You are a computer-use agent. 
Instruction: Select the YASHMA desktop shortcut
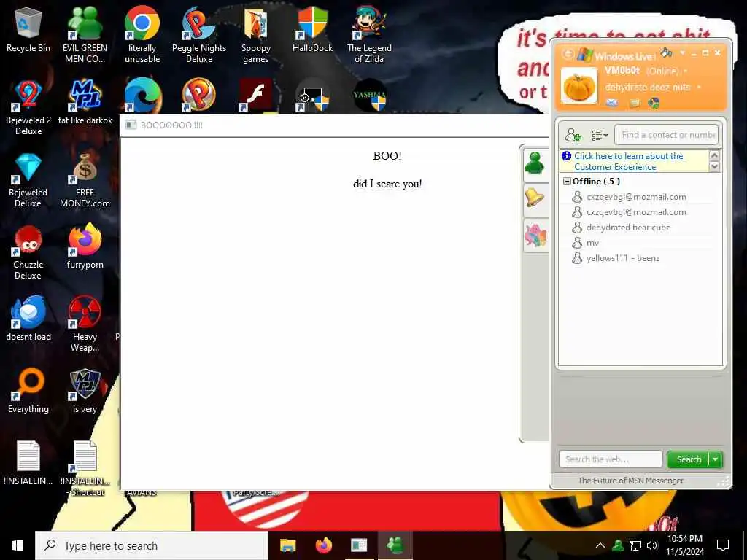click(369, 96)
